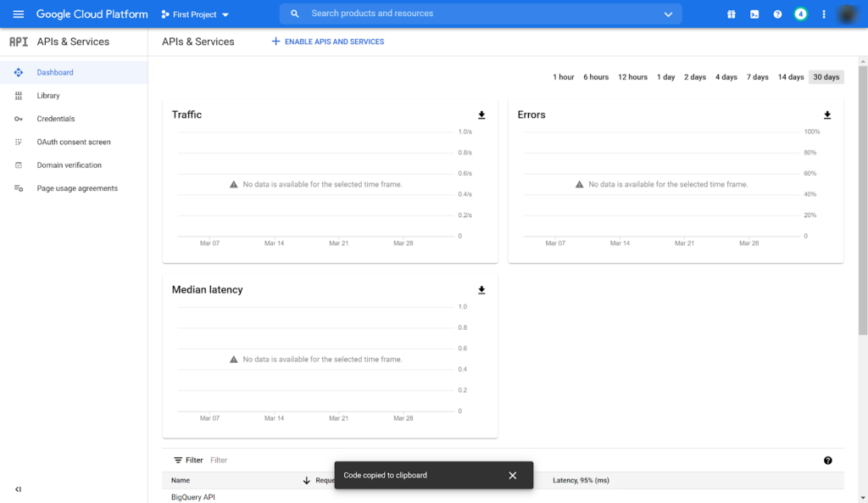The image size is (868, 503).
Task: Click the page vertical scrollbar thumb
Action: point(863,199)
